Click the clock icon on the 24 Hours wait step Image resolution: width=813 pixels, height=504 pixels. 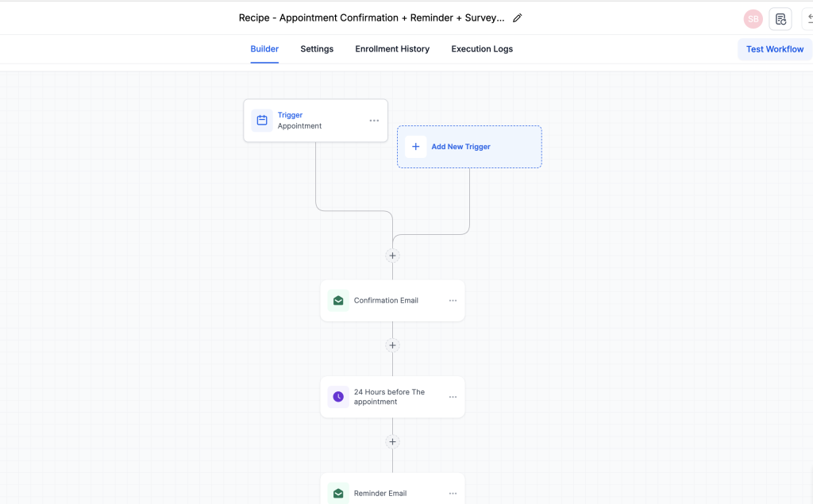click(x=337, y=396)
